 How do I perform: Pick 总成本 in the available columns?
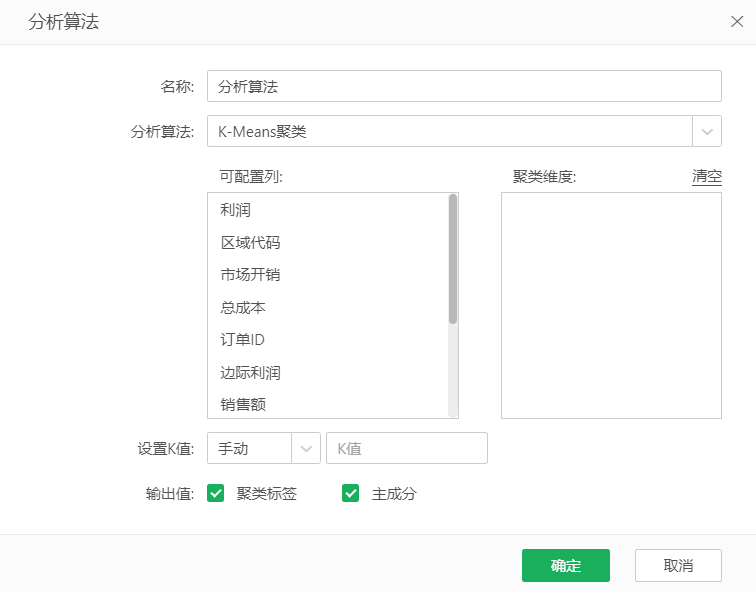[243, 308]
